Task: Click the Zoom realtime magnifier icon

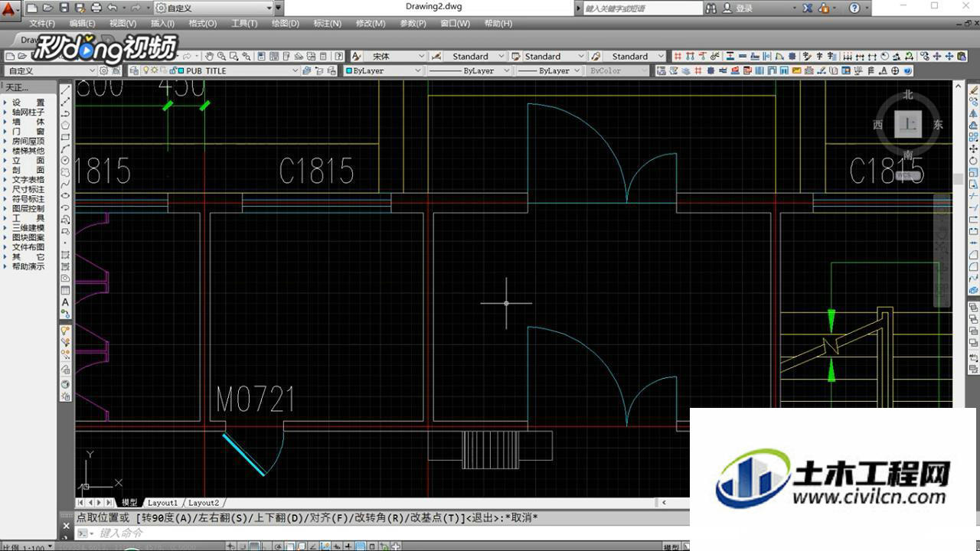Action: point(221,56)
